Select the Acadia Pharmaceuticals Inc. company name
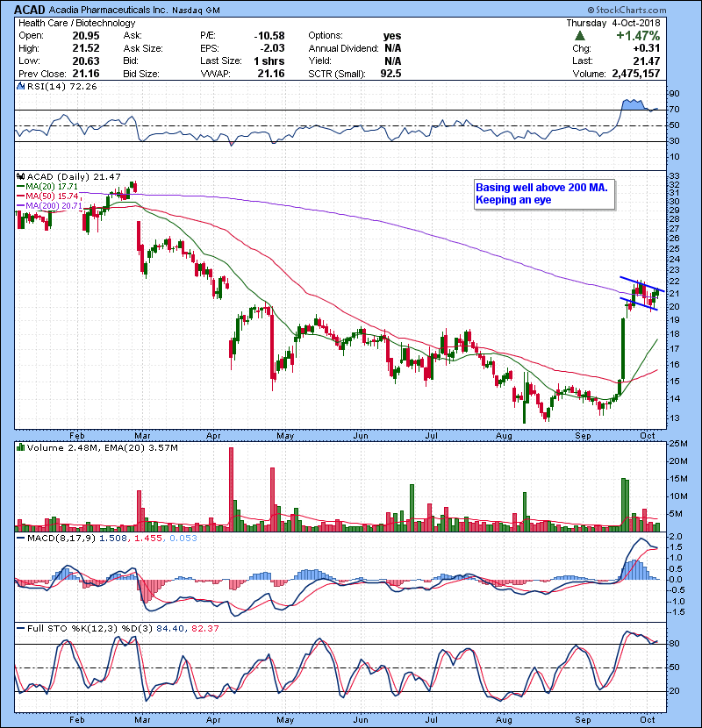The width and height of the screenshot is (702, 728). tap(108, 10)
